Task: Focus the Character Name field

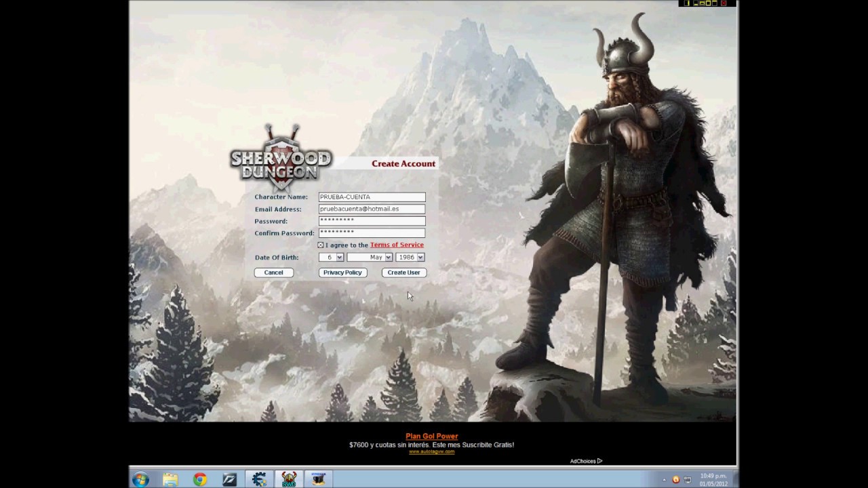Action: pos(372,197)
